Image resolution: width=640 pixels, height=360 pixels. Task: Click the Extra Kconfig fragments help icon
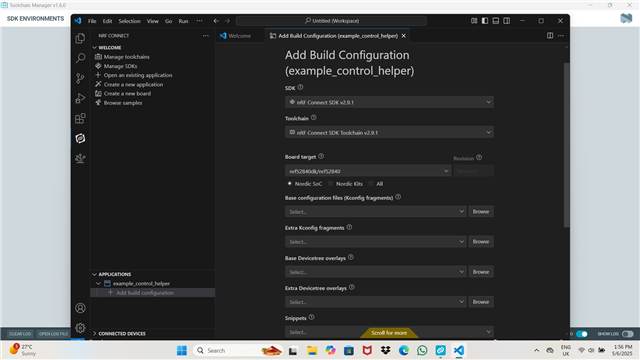tap(349, 227)
